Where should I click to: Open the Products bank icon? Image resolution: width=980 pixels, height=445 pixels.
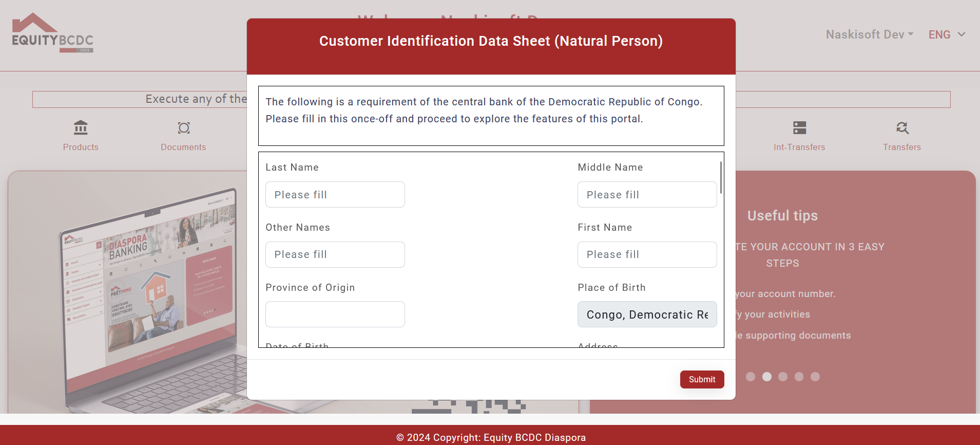click(81, 127)
